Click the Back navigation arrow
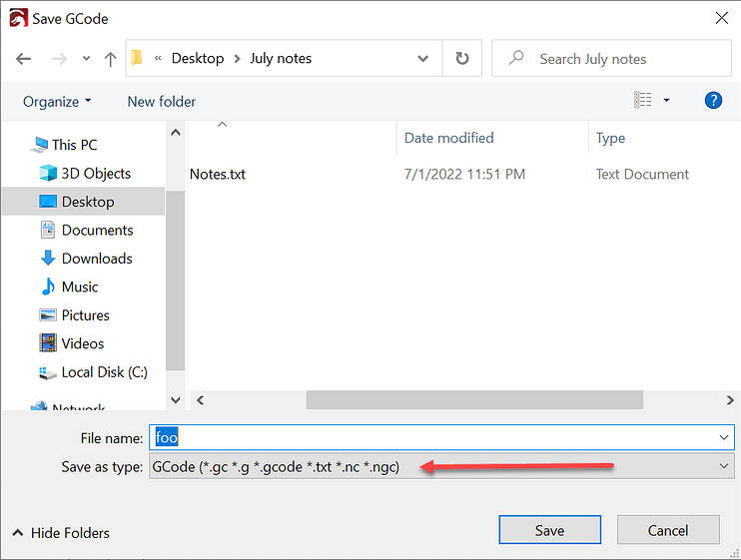The image size is (741, 560). [x=24, y=59]
